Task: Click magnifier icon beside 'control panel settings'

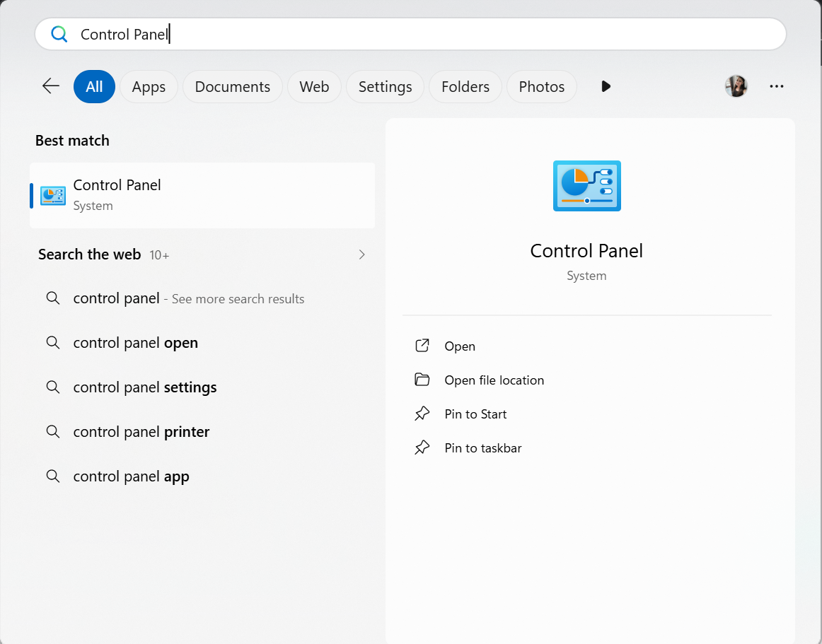Action: tap(53, 387)
